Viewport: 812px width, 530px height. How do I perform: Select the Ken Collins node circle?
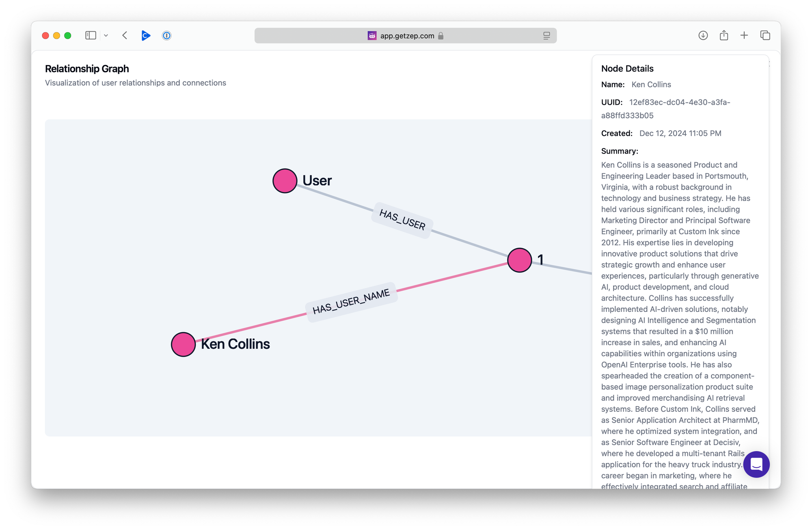[183, 344]
